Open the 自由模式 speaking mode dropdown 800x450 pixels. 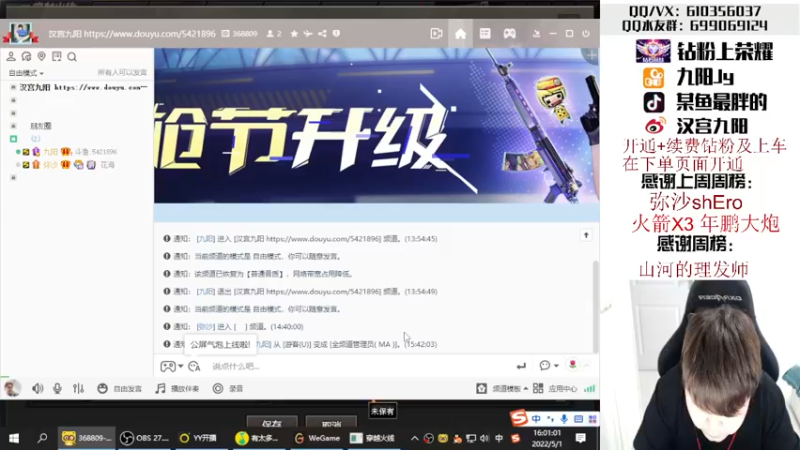click(26, 73)
